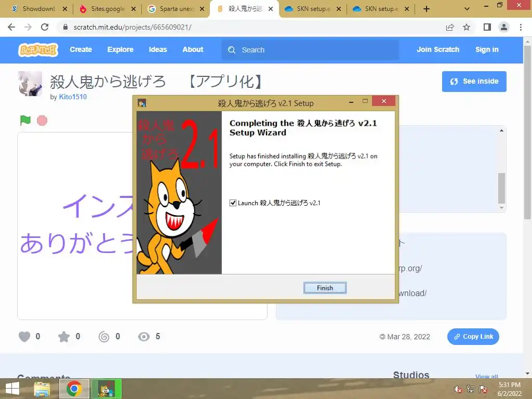Click the setup installer taskbar icon

[106, 389]
